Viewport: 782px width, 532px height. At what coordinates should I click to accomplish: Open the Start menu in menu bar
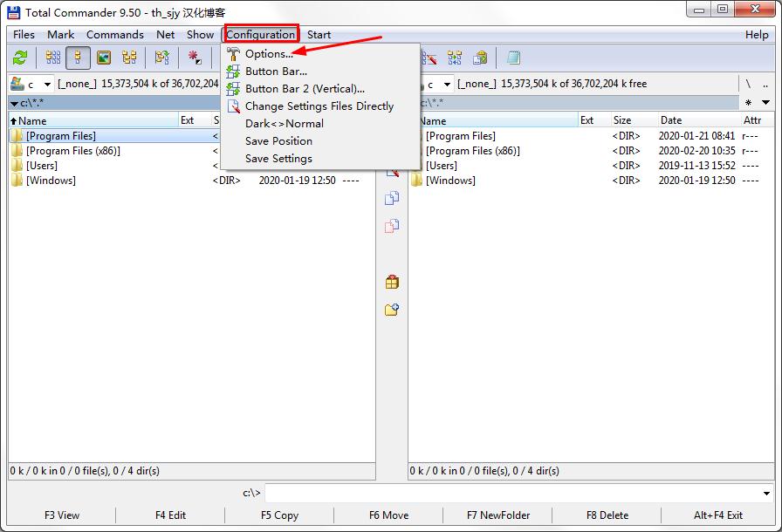[319, 34]
